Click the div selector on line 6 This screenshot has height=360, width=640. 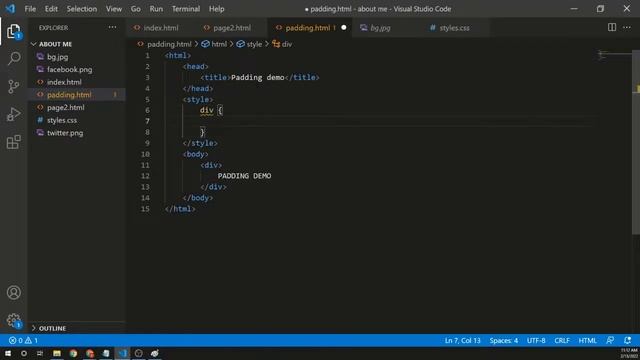click(207, 110)
